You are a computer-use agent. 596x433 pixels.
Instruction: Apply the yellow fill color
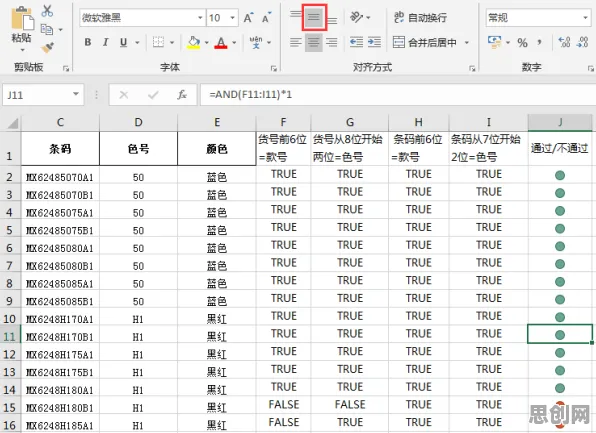[x=193, y=43]
